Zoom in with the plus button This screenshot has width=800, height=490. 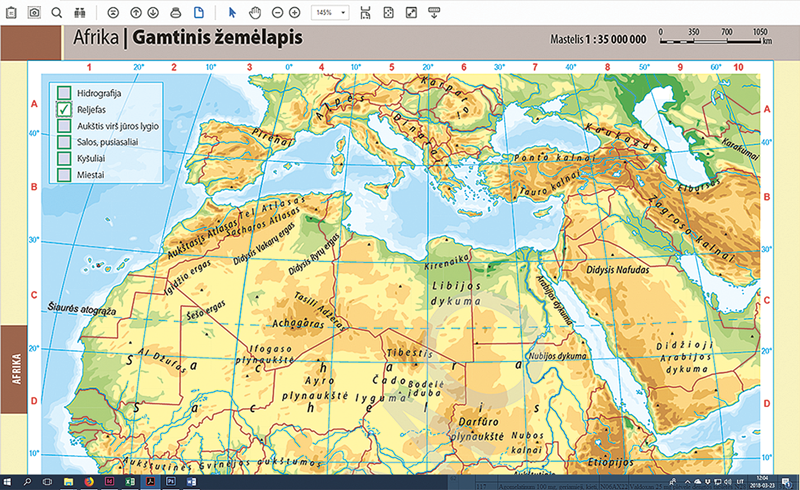(294, 13)
